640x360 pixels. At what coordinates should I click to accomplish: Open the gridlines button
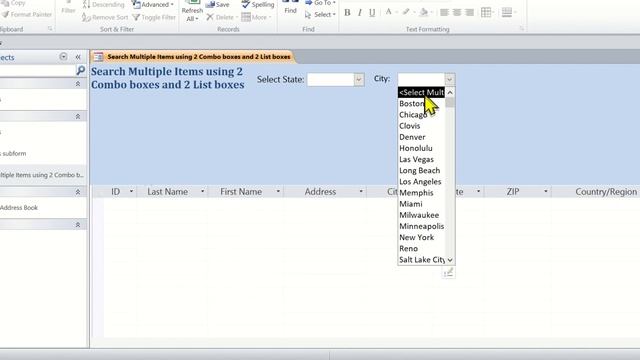[x=486, y=12]
